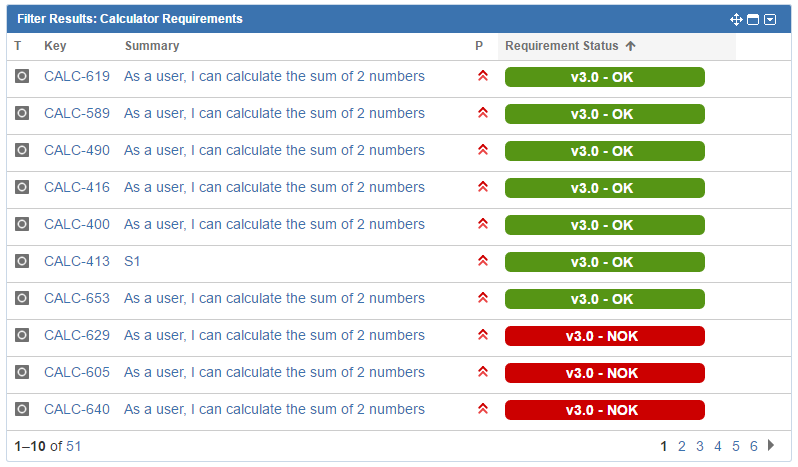Open the CALC-653 summary link
The height and width of the screenshot is (467, 798).
coord(274,299)
